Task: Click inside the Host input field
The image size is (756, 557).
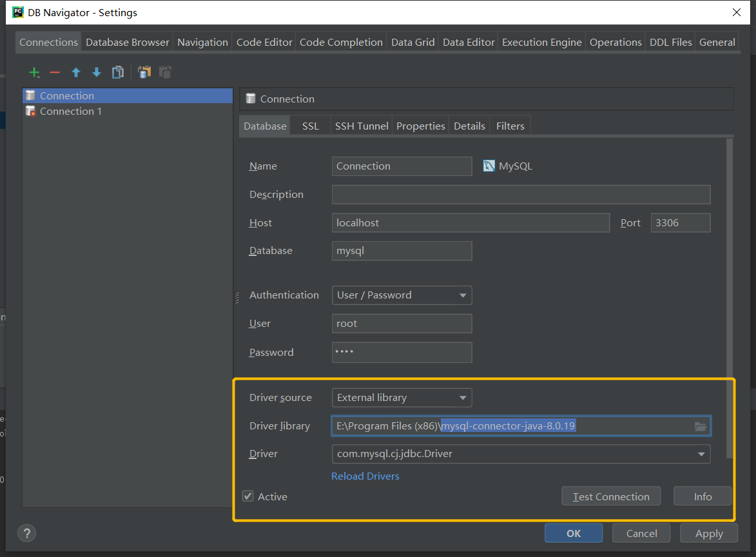Action: 470,222
